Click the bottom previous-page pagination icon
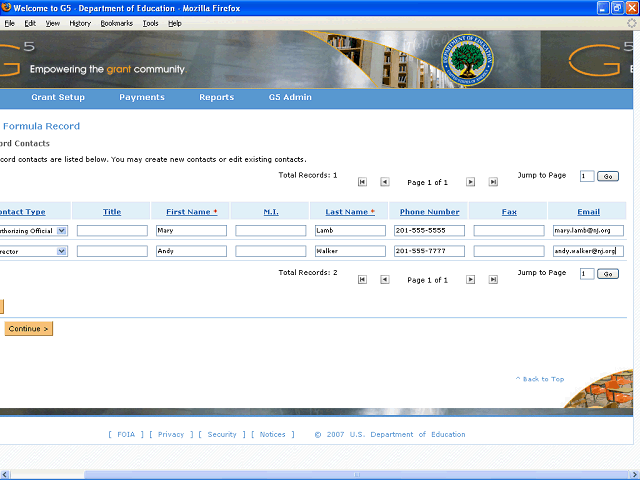 [384, 280]
